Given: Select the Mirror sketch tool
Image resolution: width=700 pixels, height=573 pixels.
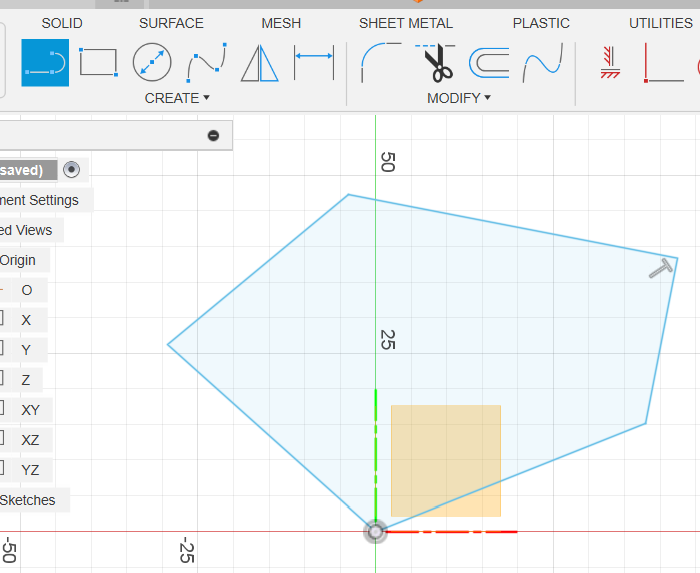Looking at the screenshot, I should tap(259, 63).
